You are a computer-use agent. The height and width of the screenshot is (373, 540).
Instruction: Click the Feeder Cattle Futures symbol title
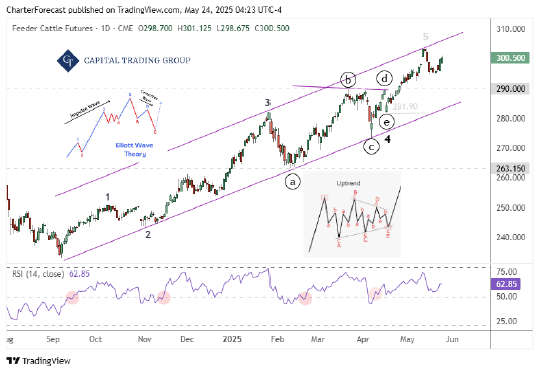[x=52, y=28]
